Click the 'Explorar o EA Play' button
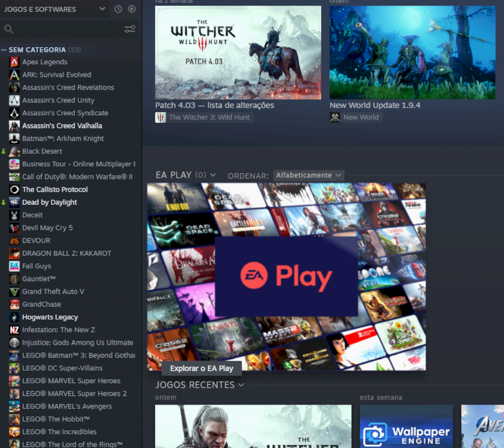Viewport: 504px width, 448px height. [x=202, y=369]
